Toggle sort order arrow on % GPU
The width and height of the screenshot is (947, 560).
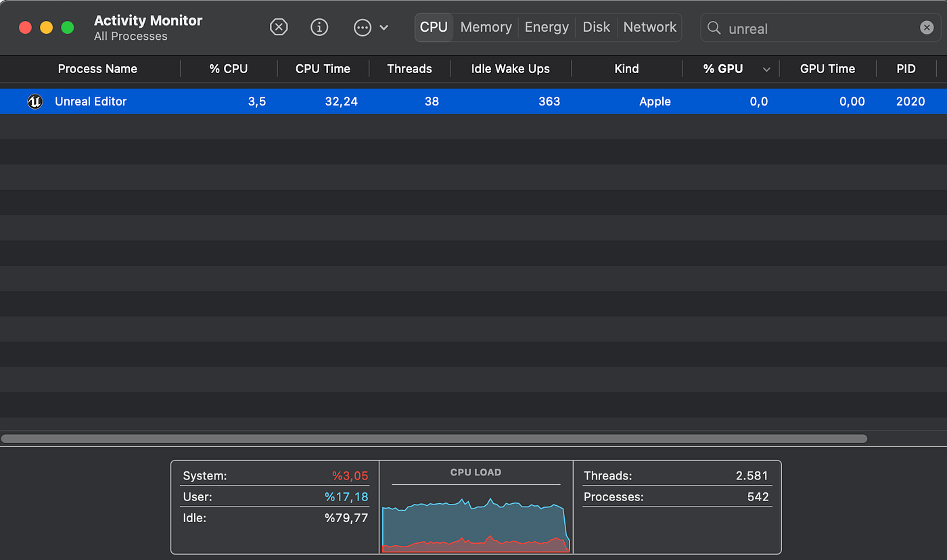pos(766,69)
